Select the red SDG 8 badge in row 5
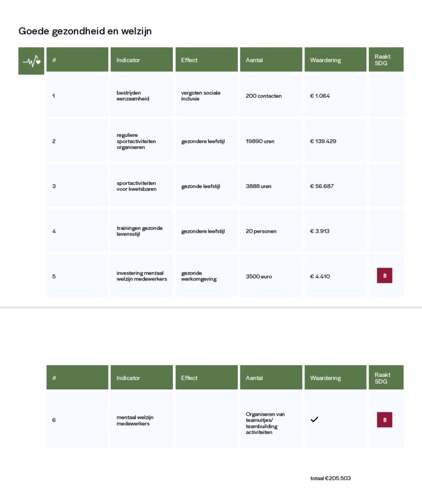 (x=385, y=276)
